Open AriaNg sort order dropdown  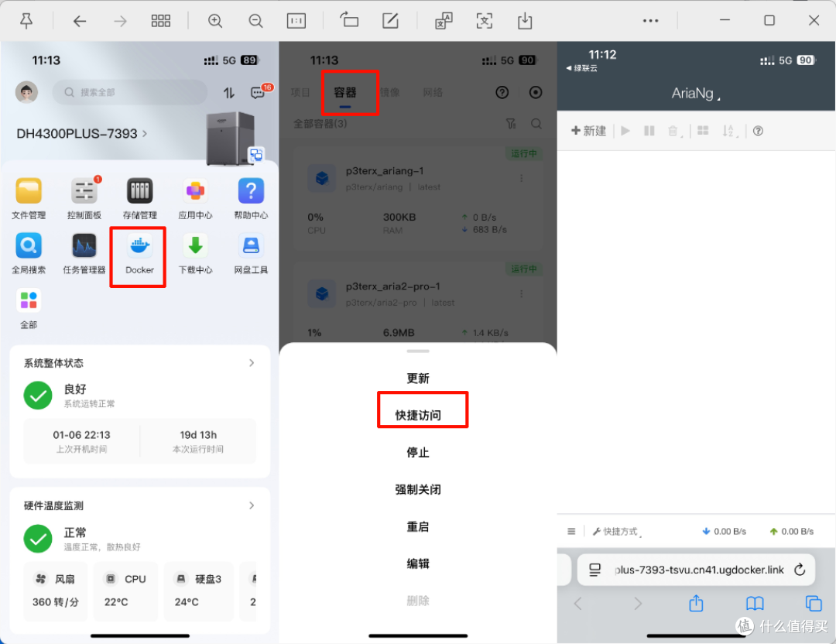(729, 131)
